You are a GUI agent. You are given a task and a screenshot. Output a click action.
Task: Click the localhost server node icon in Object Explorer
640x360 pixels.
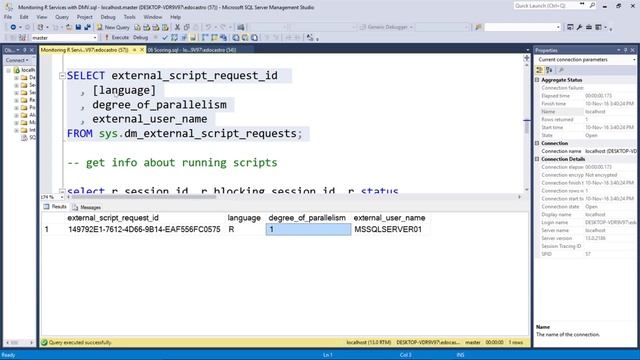(x=16, y=70)
